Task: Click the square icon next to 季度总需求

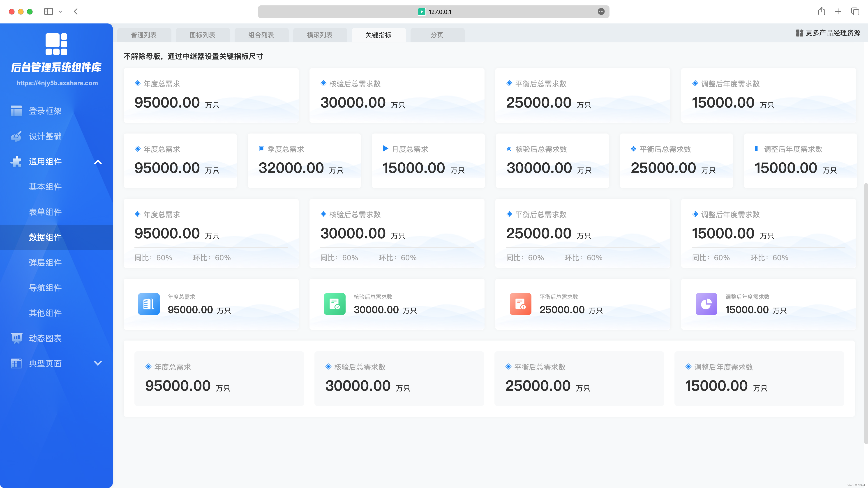Action: point(261,149)
